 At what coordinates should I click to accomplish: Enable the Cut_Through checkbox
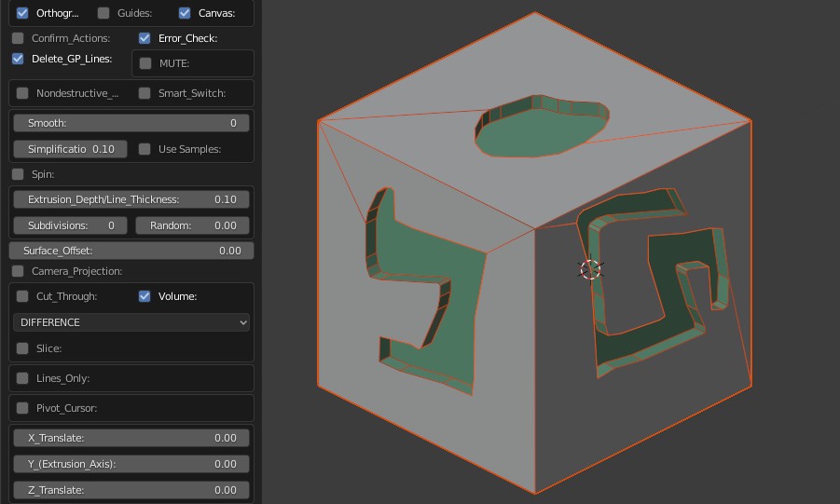[x=23, y=296]
